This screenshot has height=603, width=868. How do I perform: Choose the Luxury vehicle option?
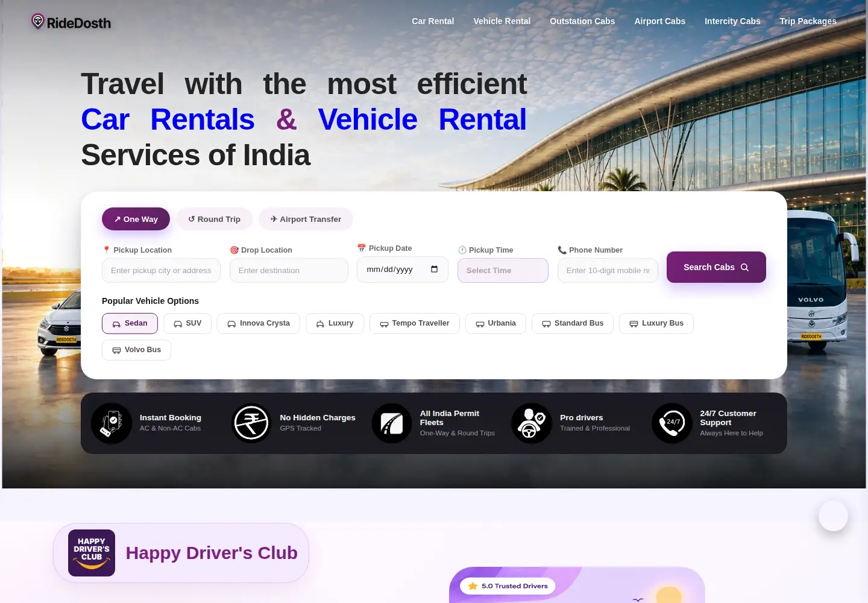click(x=335, y=323)
